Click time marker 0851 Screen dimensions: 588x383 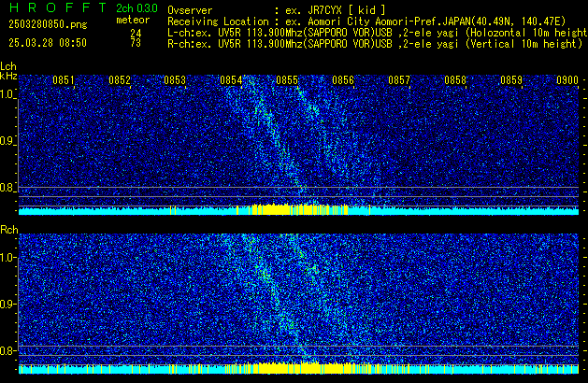pos(64,80)
